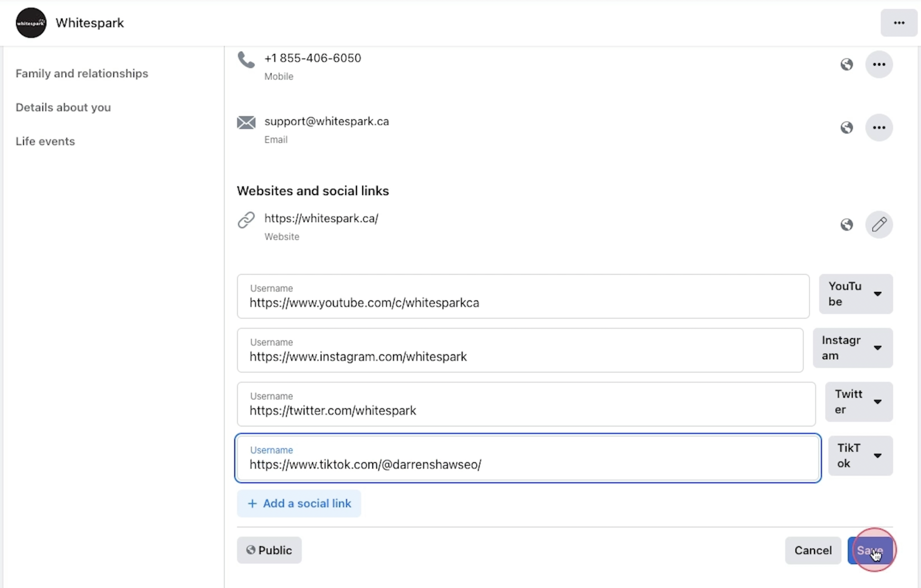This screenshot has height=588, width=921.
Task: Click the globe privacy icon beside phone number
Action: click(846, 64)
